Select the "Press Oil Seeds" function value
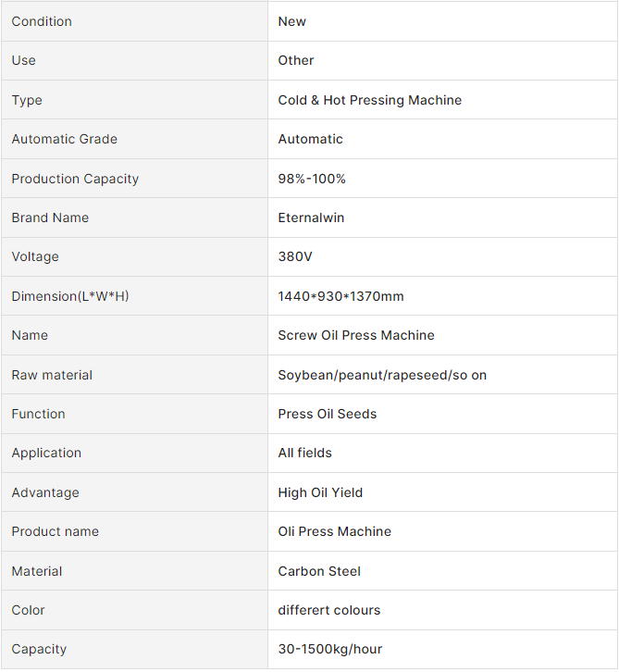Viewport: 619px width, 672px height. coord(328,414)
